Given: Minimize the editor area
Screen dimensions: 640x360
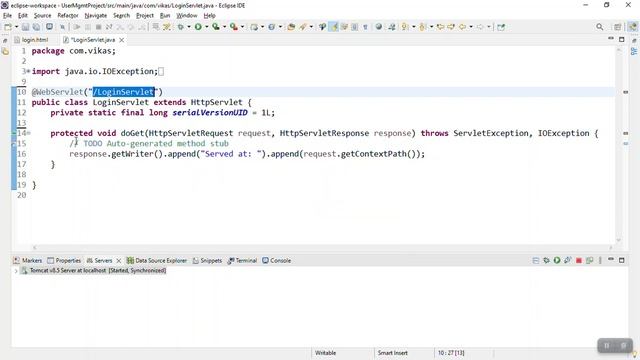Looking at the screenshot, I should tap(611, 39).
